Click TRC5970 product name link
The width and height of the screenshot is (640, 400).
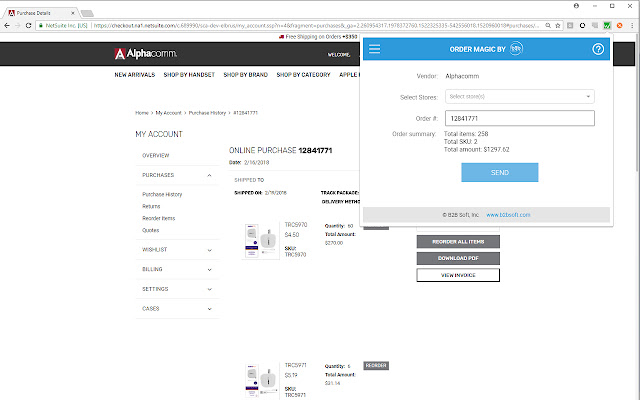coord(296,225)
